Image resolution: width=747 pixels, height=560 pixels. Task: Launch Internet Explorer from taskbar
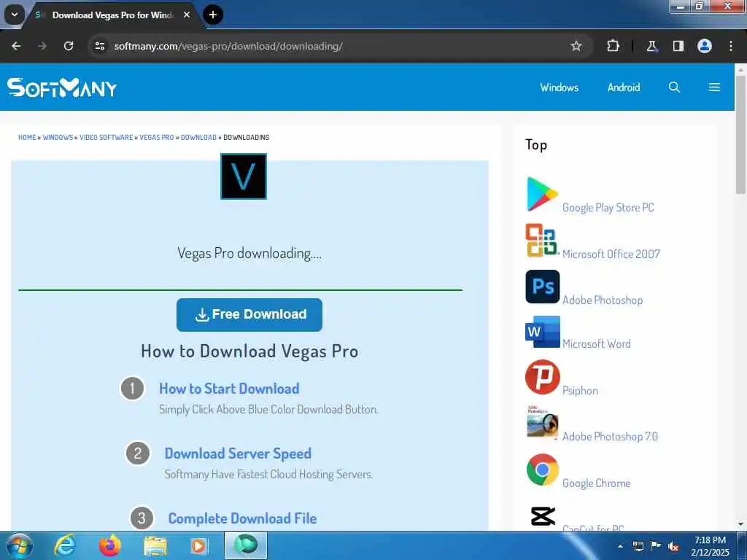[x=64, y=545]
